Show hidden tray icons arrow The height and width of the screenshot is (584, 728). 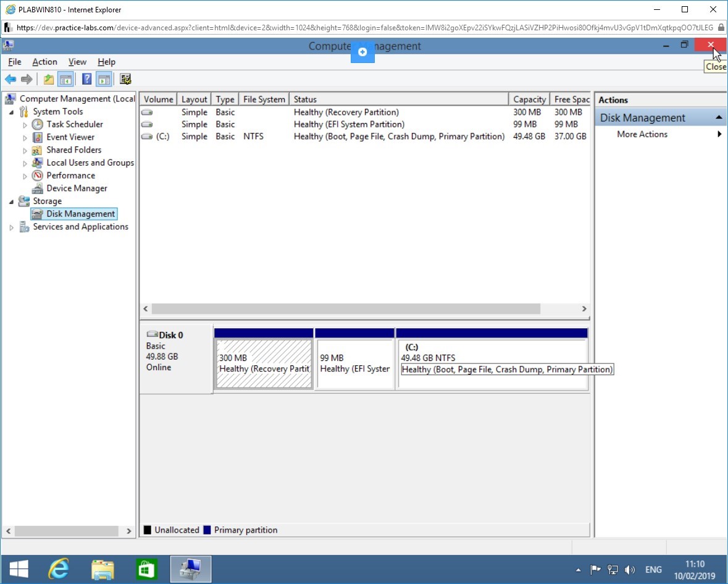(578, 570)
